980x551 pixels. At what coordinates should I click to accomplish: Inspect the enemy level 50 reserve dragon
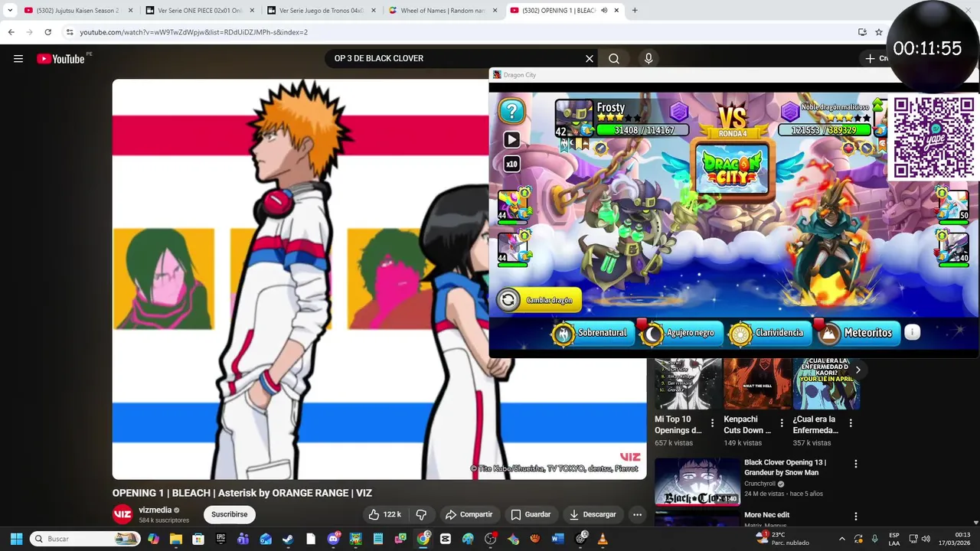(953, 205)
